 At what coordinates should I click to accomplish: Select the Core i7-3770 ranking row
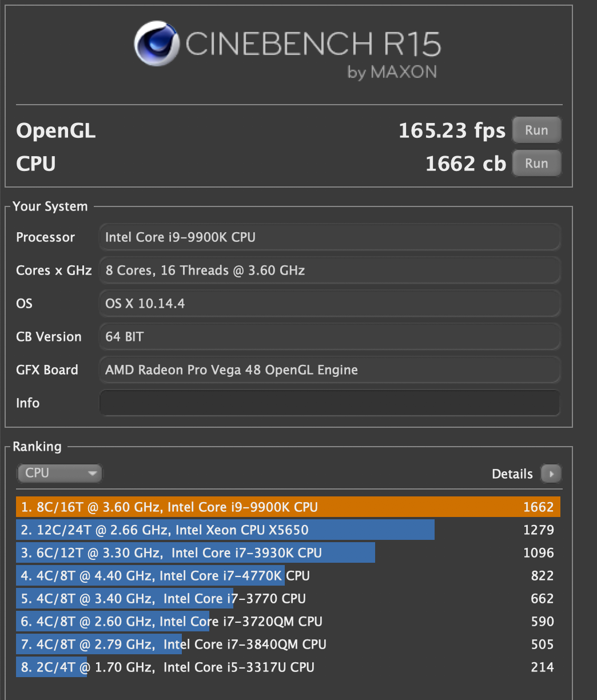pos(288,598)
